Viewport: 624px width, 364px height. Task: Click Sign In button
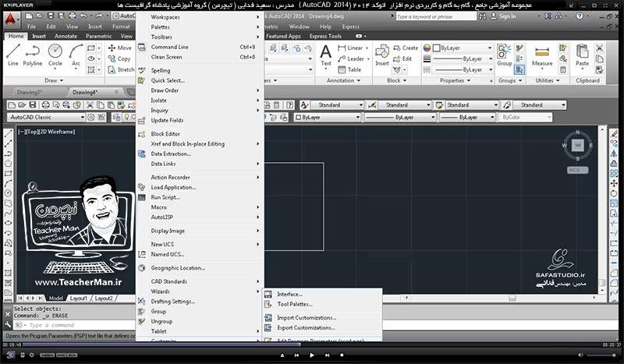(x=503, y=16)
